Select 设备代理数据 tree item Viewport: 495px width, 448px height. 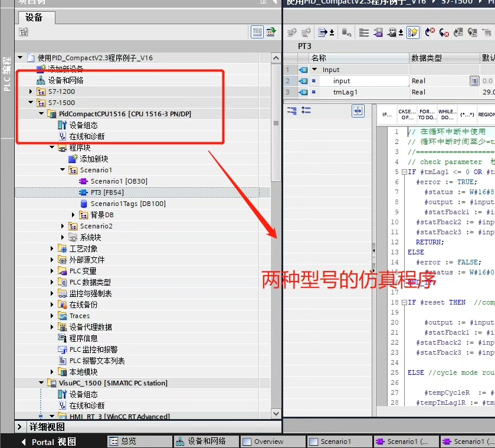point(90,327)
